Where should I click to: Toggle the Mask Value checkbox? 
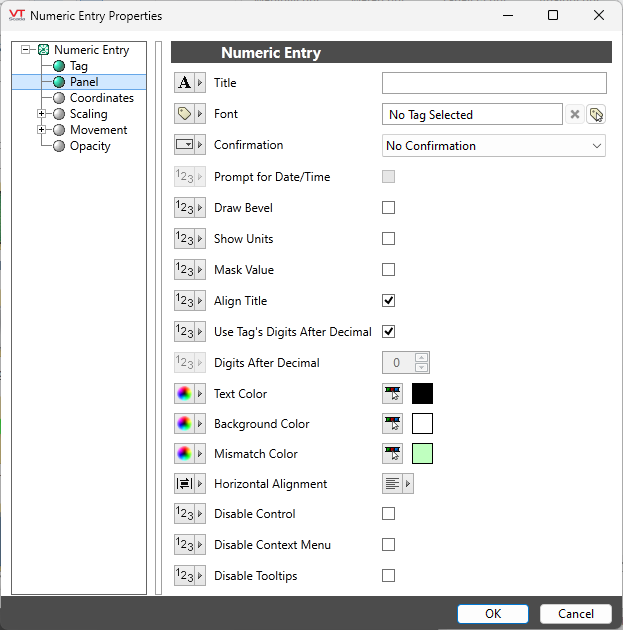pos(389,270)
